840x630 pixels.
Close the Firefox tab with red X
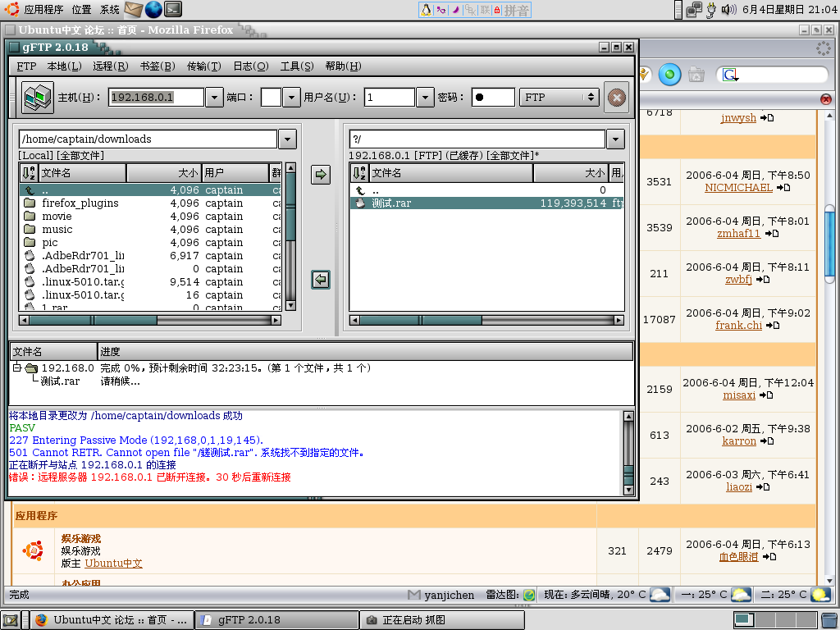[825, 99]
